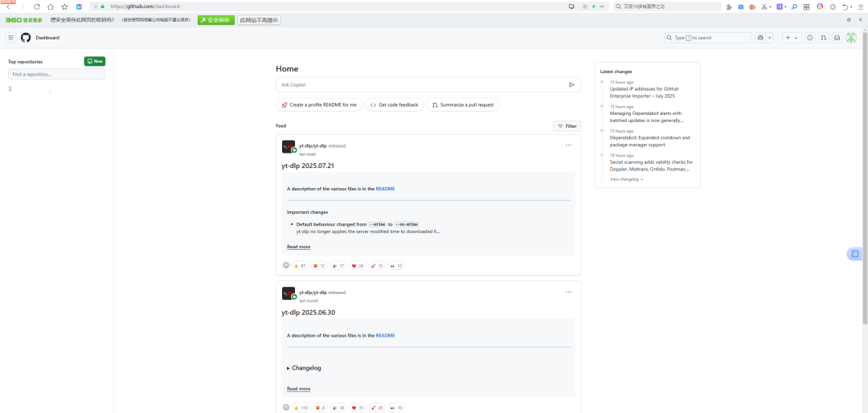
Task: Open the View changelog link
Action: [x=626, y=179]
